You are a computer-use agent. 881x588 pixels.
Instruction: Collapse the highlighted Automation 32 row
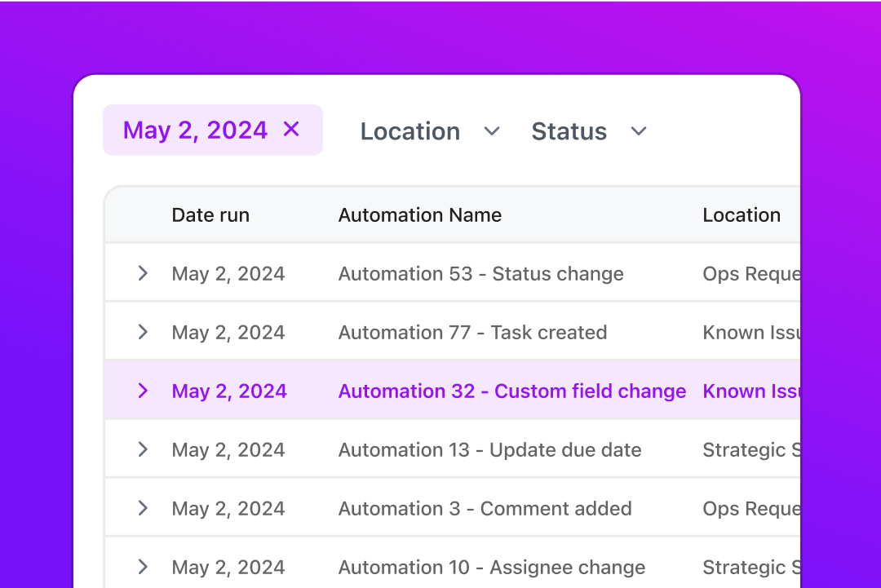point(144,391)
